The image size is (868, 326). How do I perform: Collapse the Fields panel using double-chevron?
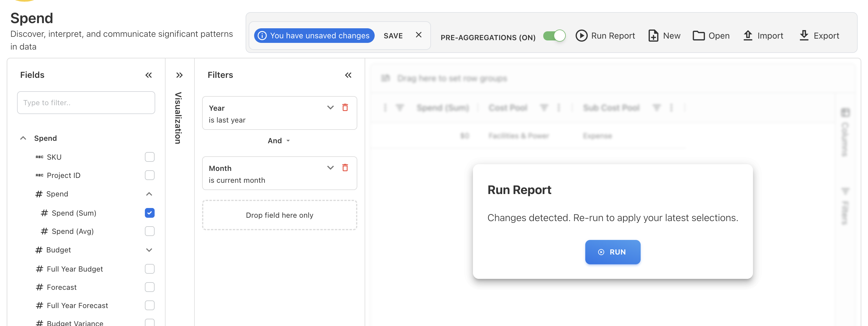pos(148,75)
